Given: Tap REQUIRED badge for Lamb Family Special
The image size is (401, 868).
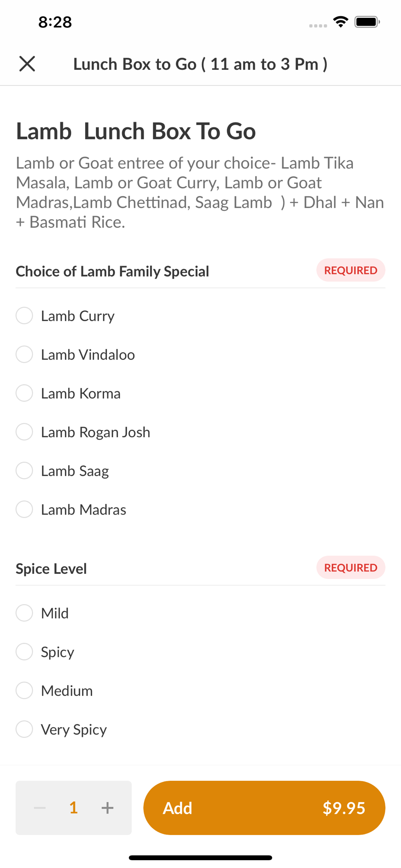Looking at the screenshot, I should [351, 270].
